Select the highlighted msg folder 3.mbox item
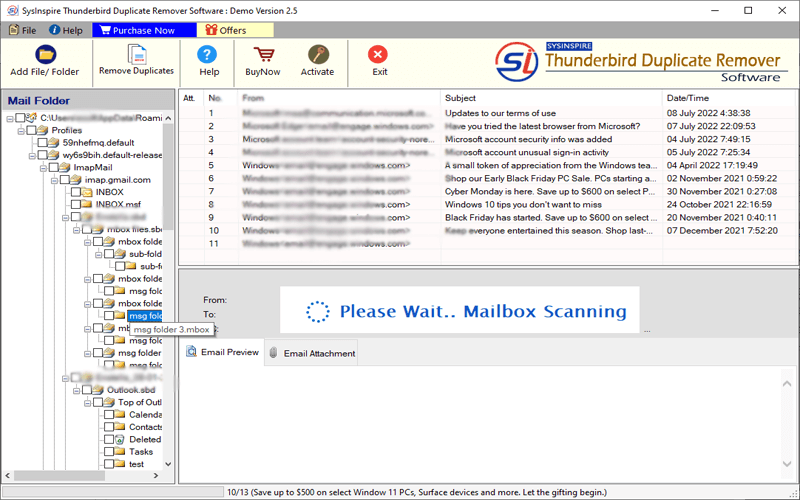The image size is (800, 500). pyautogui.click(x=145, y=316)
